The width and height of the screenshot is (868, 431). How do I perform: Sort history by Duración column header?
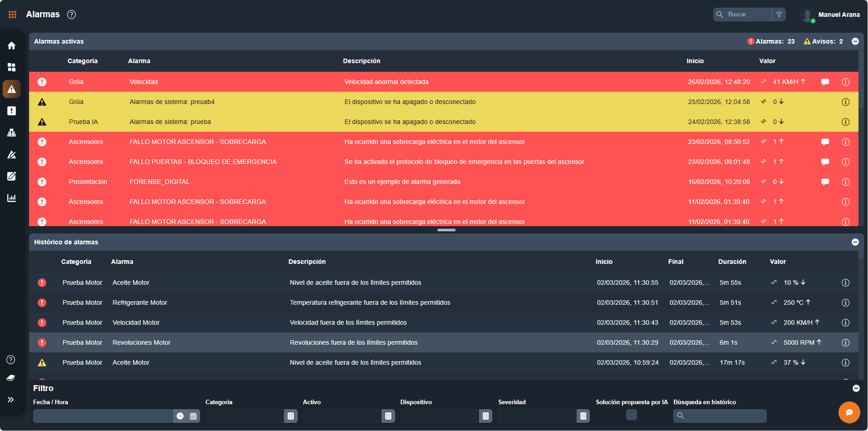[x=732, y=262]
